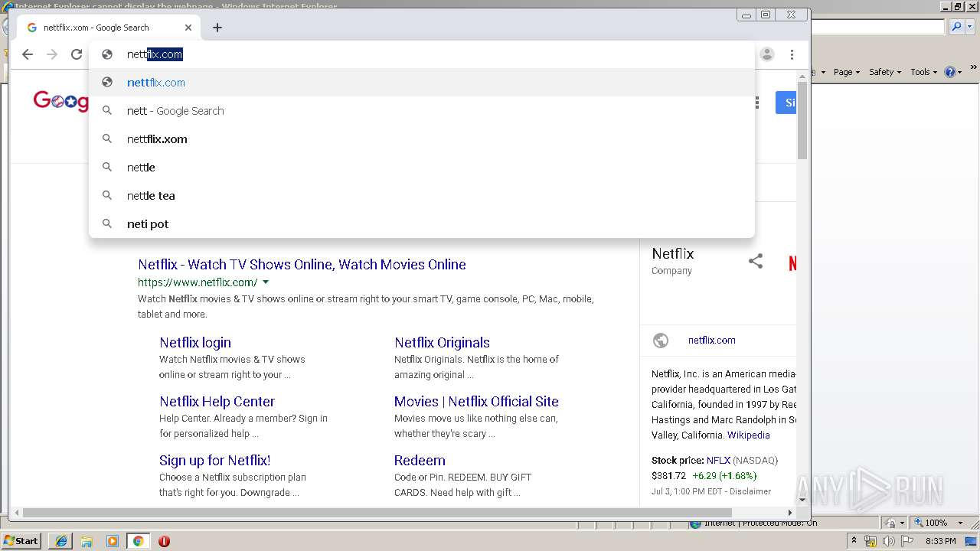Screen dimensions: 980x551
Task: Open the Netflix Help Center sitelink
Action: click(x=217, y=402)
